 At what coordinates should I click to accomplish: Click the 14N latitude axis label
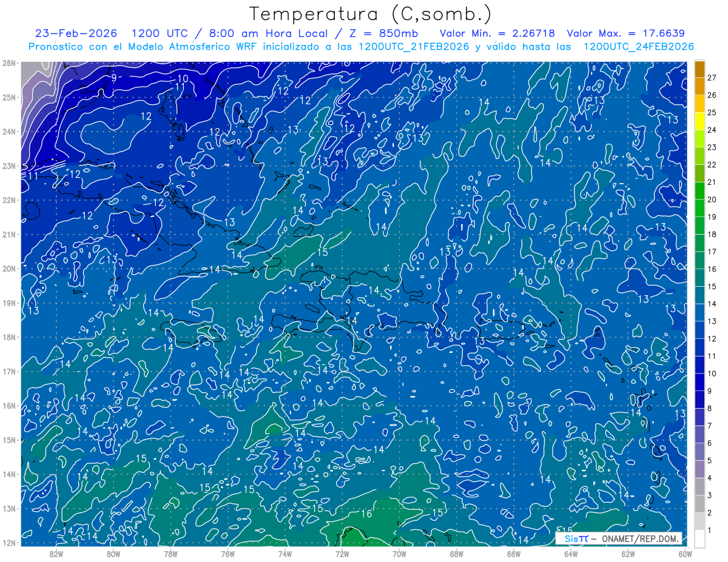8,474
